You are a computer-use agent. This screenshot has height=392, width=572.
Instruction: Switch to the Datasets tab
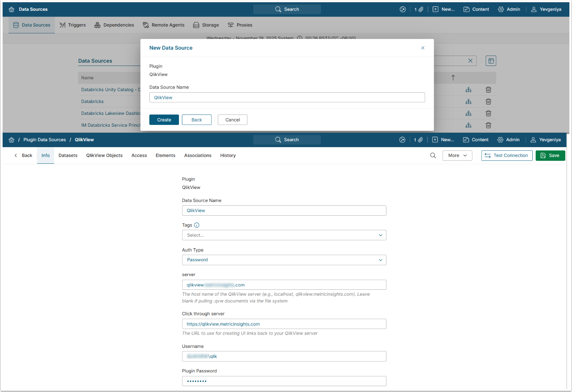[68, 156]
